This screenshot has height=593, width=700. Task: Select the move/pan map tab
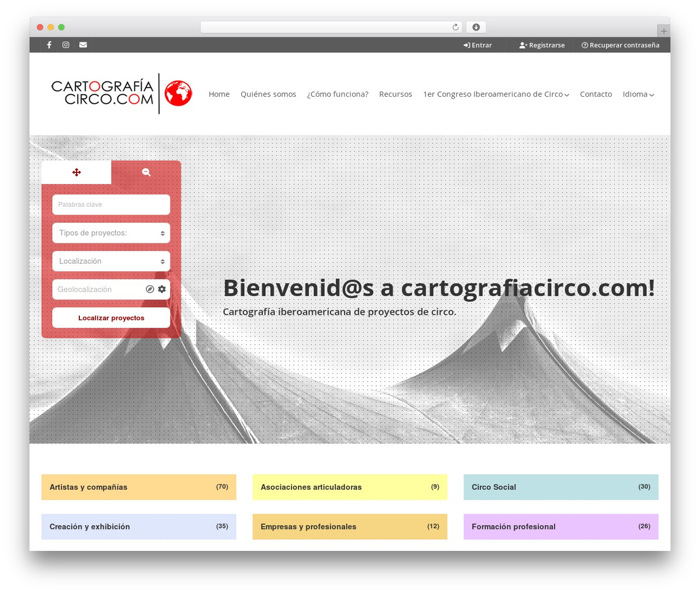pos(77,172)
